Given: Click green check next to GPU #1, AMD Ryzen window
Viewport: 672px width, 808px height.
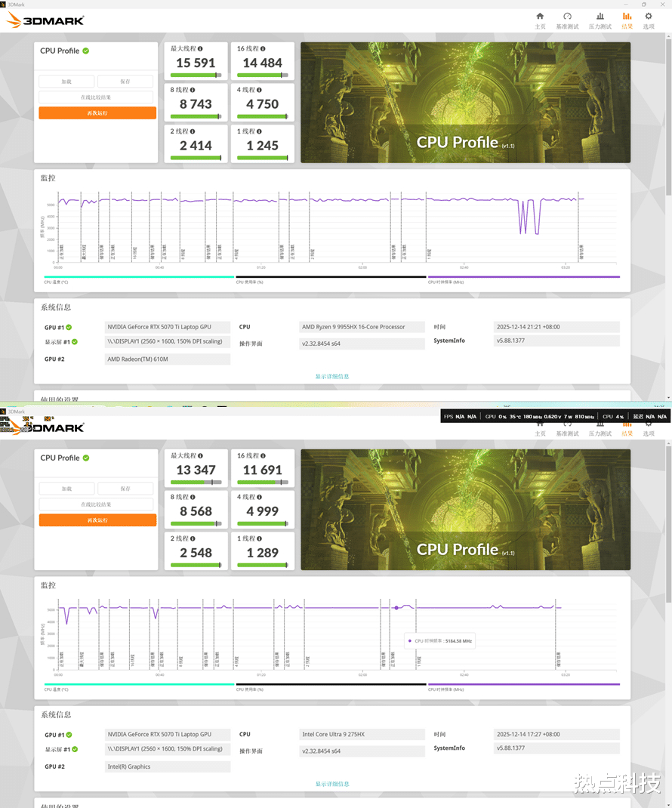Looking at the screenshot, I should 69,327.
